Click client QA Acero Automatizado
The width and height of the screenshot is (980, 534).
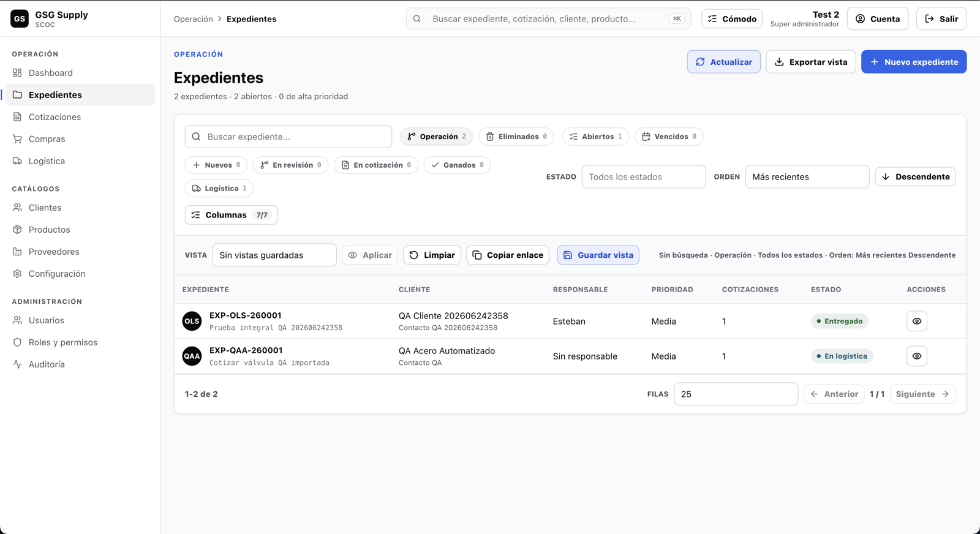447,351
